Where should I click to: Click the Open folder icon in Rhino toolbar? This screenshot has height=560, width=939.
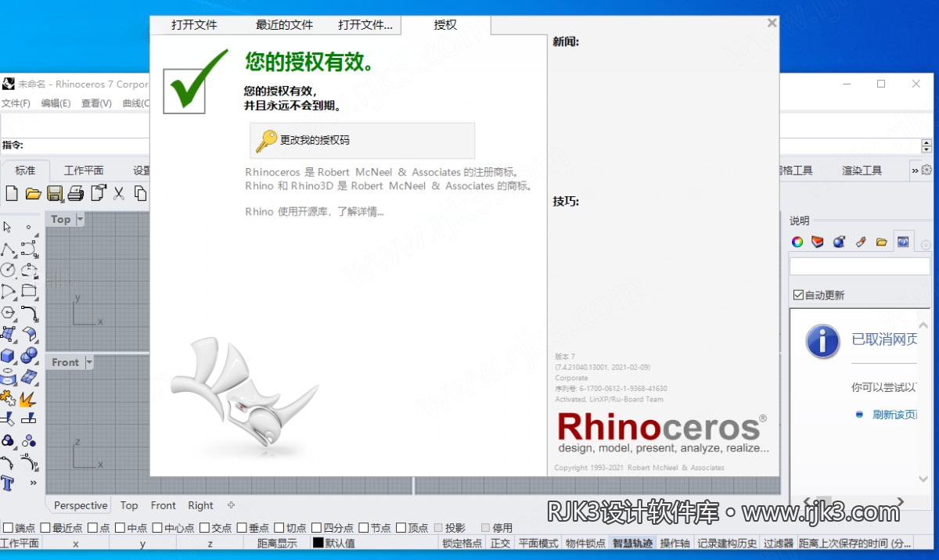pos(33,192)
